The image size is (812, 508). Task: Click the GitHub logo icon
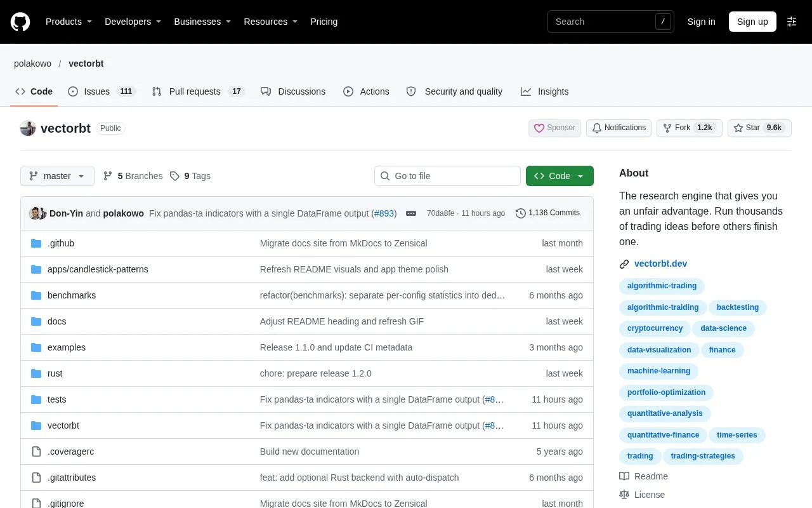(20, 22)
